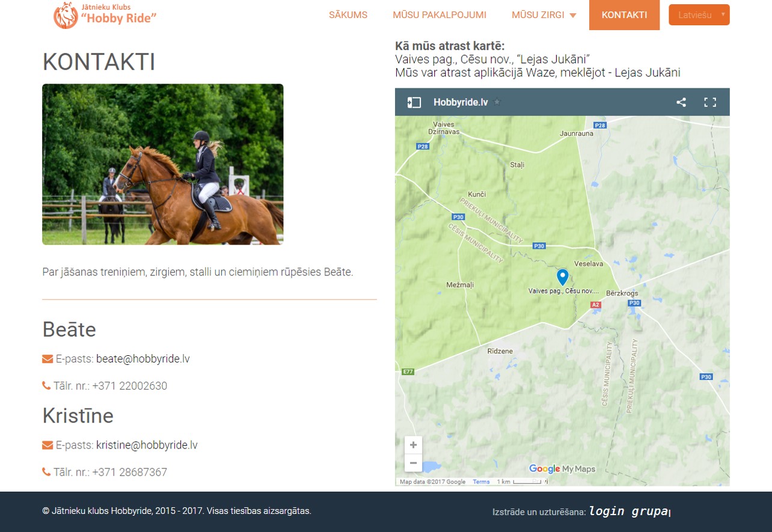Click envelope icon next to Beāte's email
The image size is (772, 532).
pyautogui.click(x=47, y=359)
